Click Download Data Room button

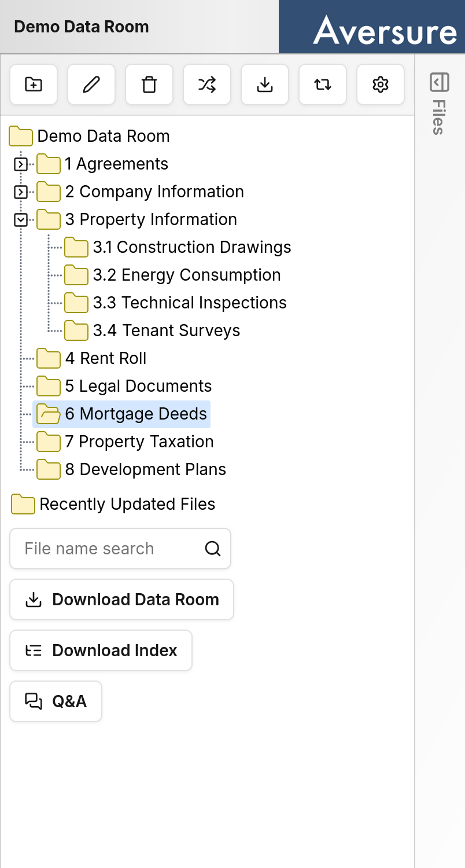[121, 599]
